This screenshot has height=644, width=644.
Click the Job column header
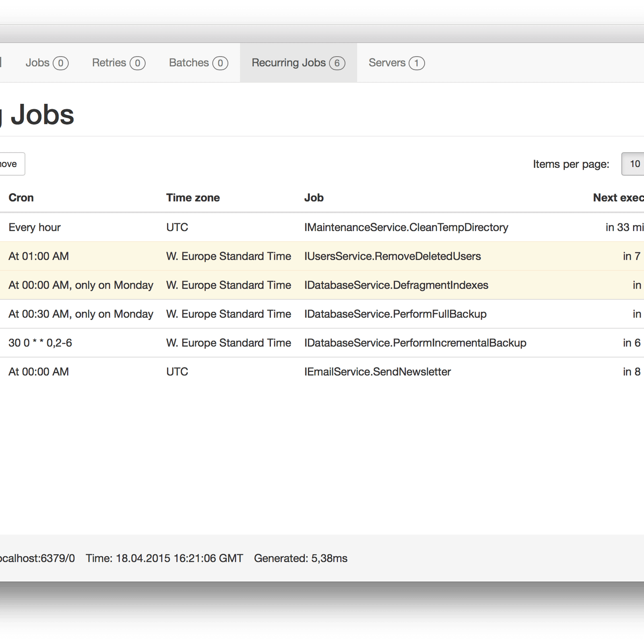click(314, 198)
